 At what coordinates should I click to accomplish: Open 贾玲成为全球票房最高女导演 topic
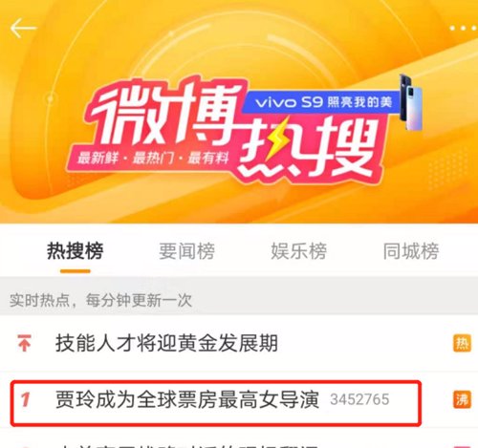[187, 399]
